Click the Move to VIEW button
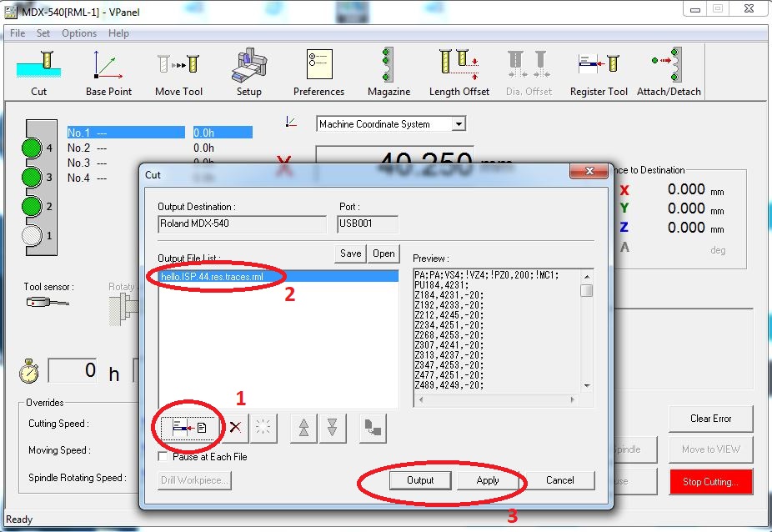 click(710, 449)
